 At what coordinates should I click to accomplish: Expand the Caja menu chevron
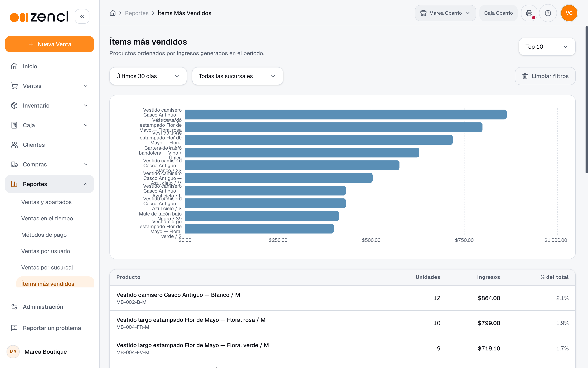point(86,125)
